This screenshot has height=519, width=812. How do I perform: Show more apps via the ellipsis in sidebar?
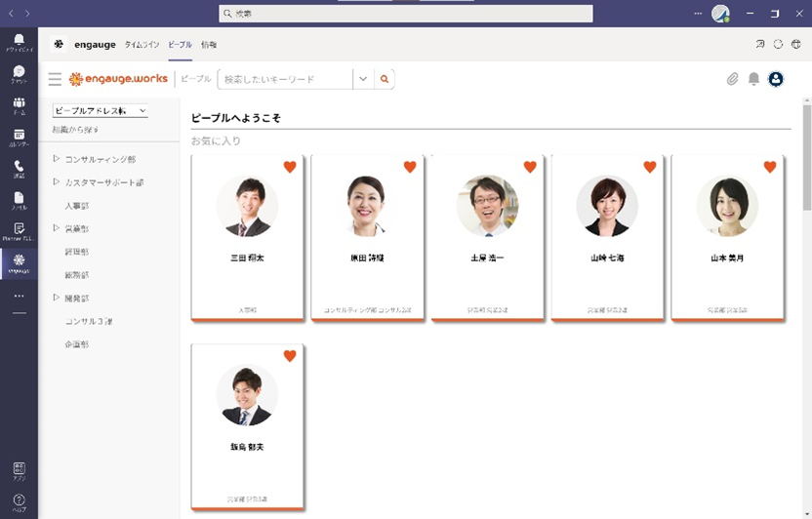(x=19, y=296)
